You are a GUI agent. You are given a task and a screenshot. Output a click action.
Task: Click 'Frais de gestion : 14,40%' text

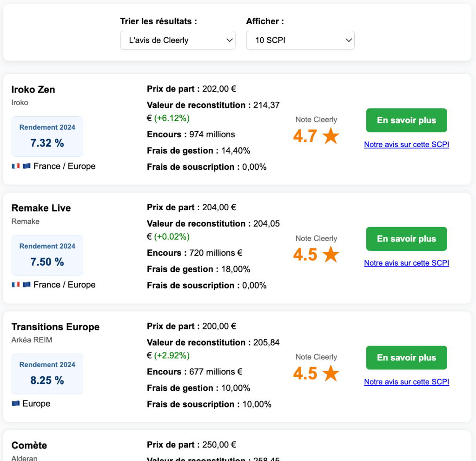(198, 151)
